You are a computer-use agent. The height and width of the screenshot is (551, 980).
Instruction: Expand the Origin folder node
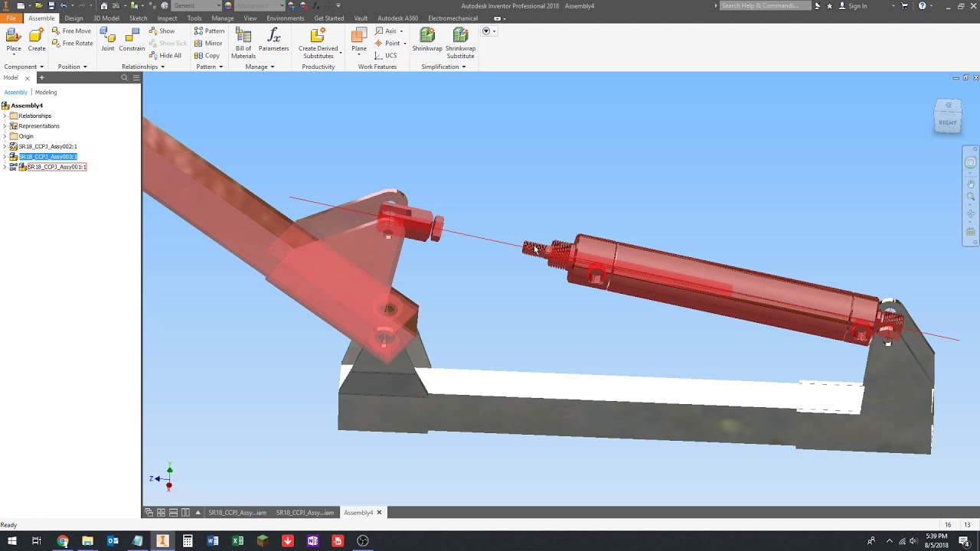pyautogui.click(x=5, y=136)
